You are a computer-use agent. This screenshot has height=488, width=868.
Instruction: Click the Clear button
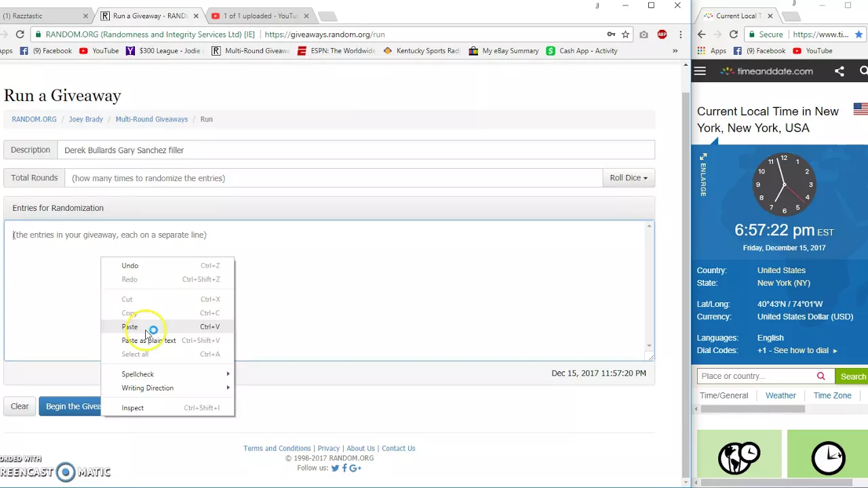pyautogui.click(x=20, y=407)
